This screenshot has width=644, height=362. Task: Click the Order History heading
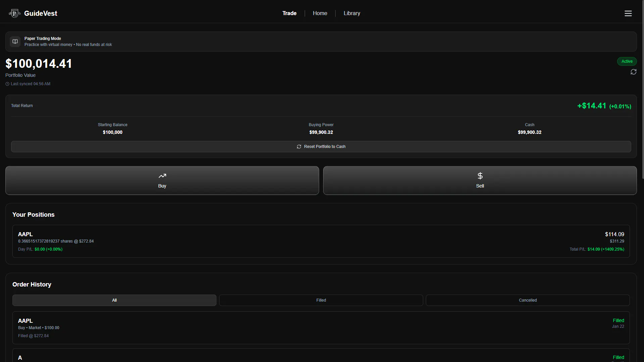(x=32, y=285)
